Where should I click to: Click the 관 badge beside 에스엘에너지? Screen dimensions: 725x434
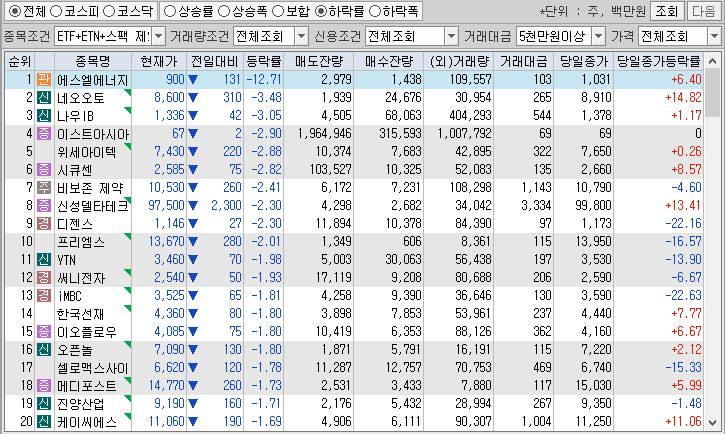[44, 79]
